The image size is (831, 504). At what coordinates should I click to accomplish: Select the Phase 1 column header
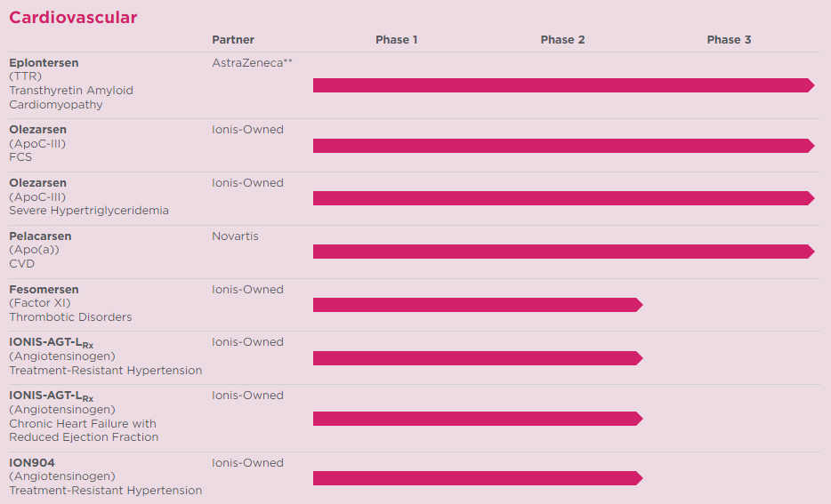[x=396, y=40]
